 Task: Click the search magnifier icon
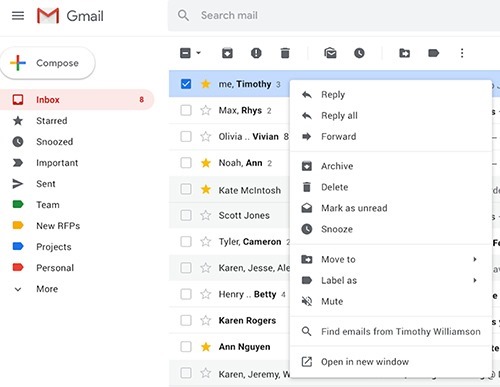[x=183, y=15]
